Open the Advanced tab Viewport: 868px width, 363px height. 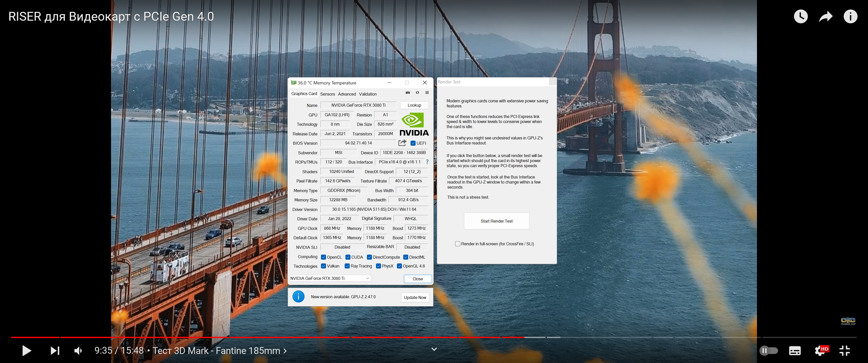pos(347,94)
